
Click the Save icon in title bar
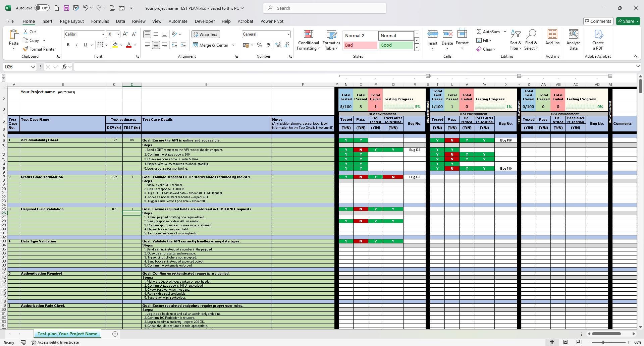coord(66,8)
